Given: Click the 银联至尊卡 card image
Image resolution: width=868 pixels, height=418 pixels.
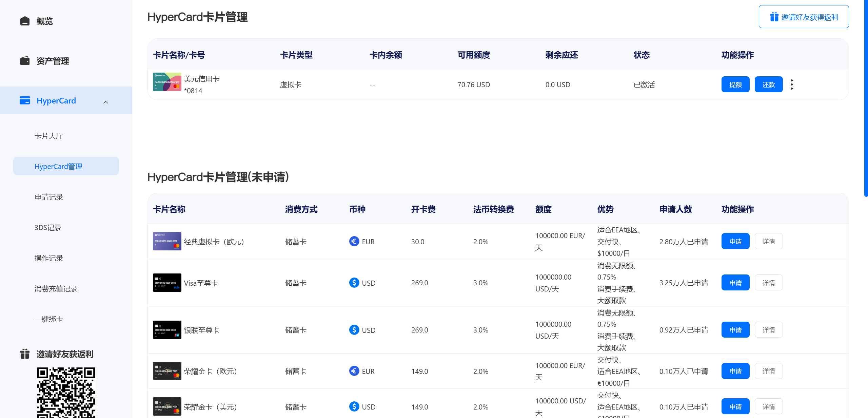Looking at the screenshot, I should [167, 330].
